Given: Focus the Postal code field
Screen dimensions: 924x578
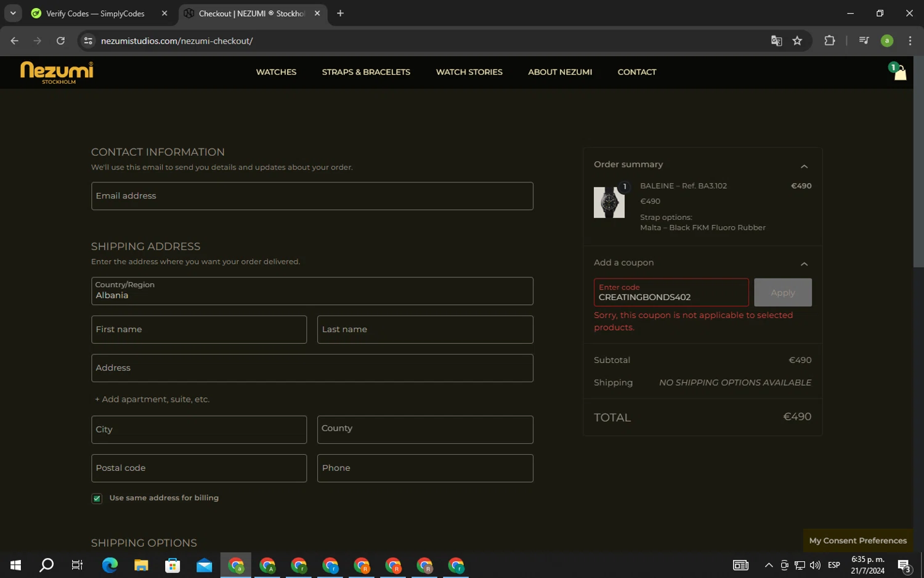Looking at the screenshot, I should (x=198, y=468).
